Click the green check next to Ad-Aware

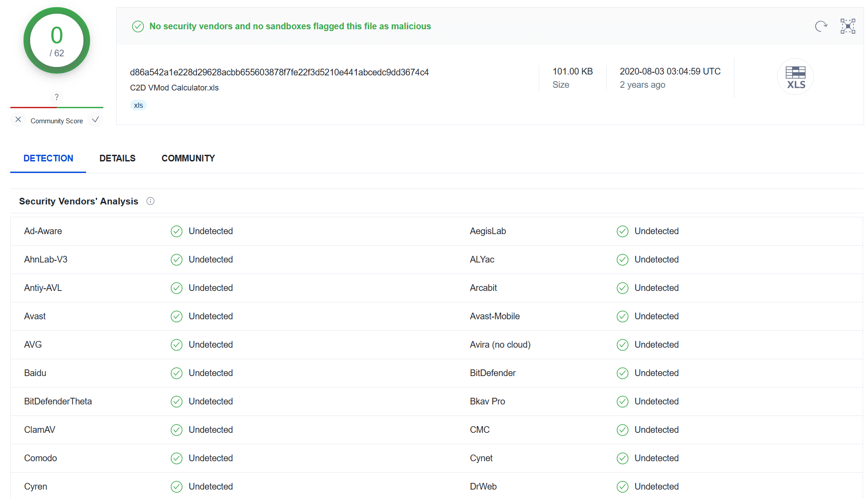point(177,231)
